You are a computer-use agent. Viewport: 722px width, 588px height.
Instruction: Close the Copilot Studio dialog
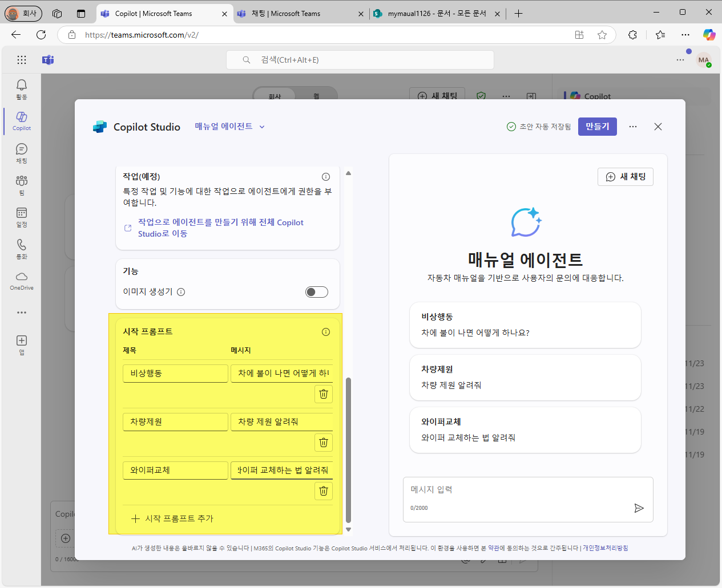[x=658, y=127]
